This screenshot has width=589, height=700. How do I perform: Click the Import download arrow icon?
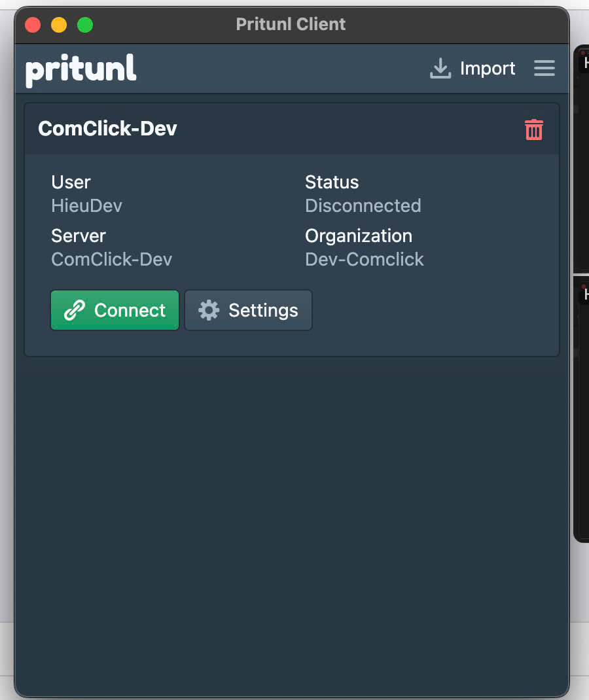pyautogui.click(x=440, y=68)
